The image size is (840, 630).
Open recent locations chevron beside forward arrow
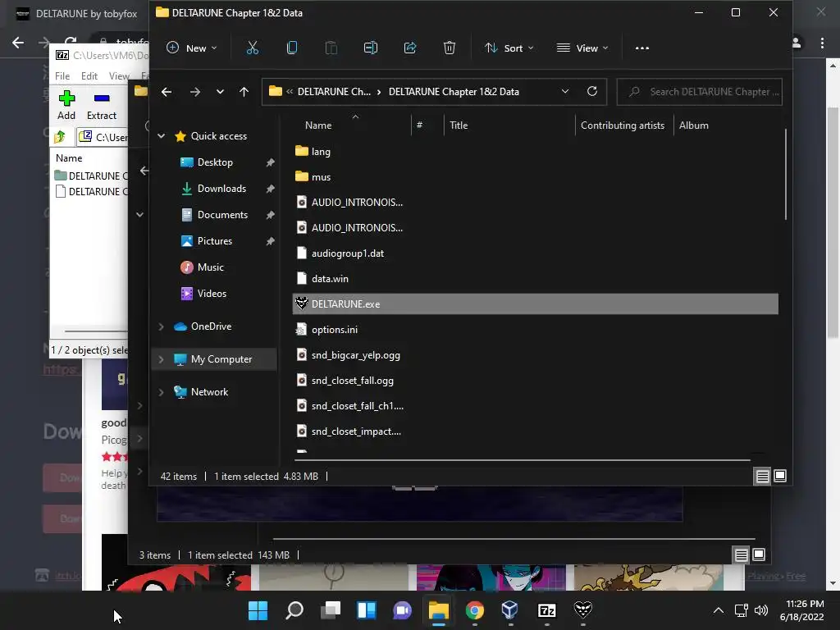(x=220, y=92)
